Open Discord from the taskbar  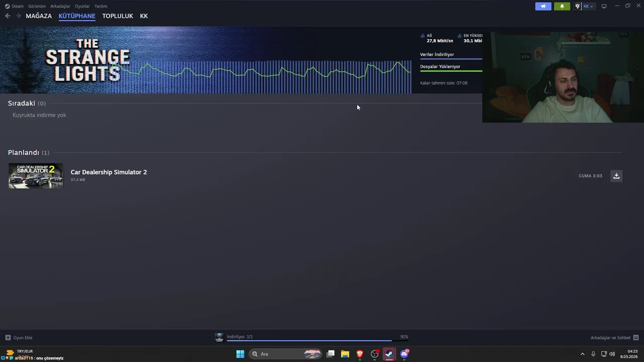404,354
